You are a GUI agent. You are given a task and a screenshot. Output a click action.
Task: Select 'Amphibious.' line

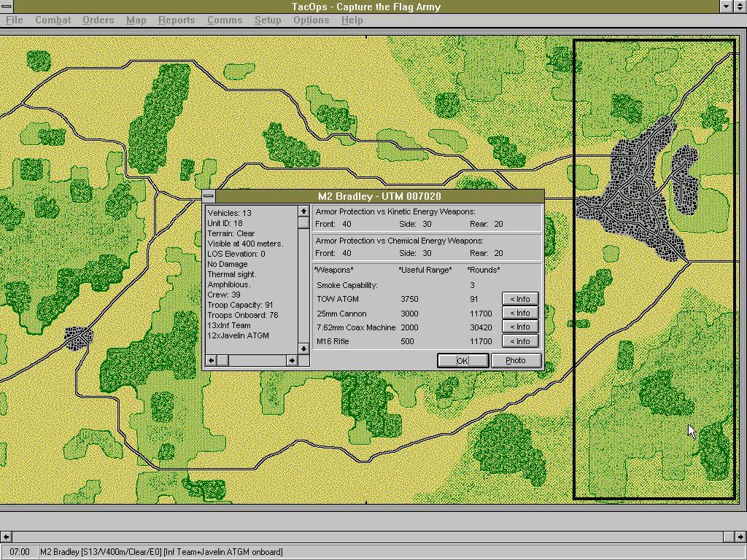[x=228, y=284]
